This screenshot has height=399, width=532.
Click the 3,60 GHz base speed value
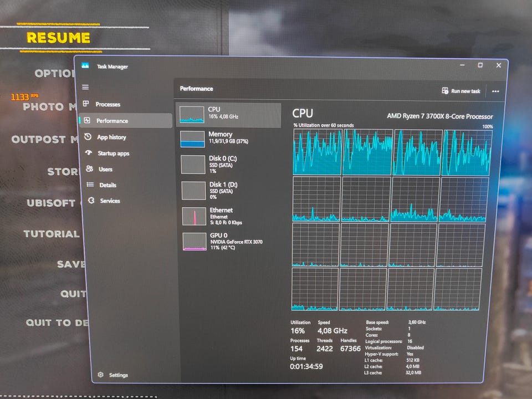click(417, 322)
